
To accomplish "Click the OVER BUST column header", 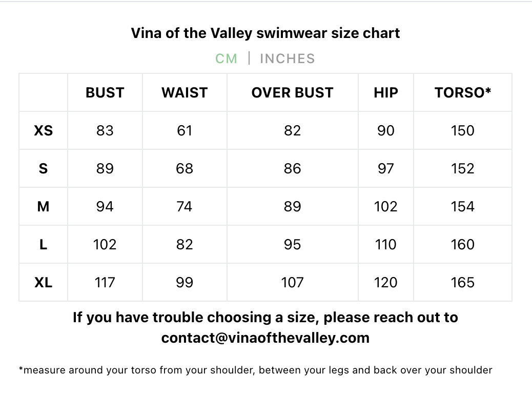I will pyautogui.click(x=293, y=93).
